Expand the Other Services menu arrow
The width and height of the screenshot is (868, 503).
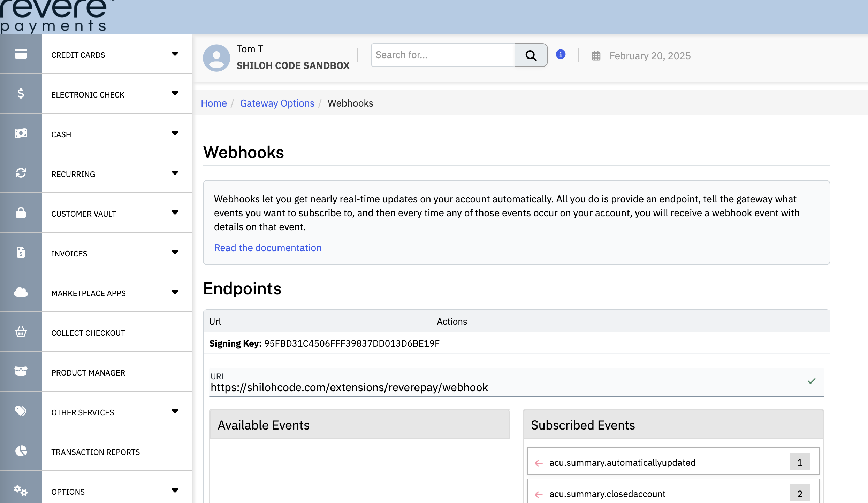coord(175,411)
